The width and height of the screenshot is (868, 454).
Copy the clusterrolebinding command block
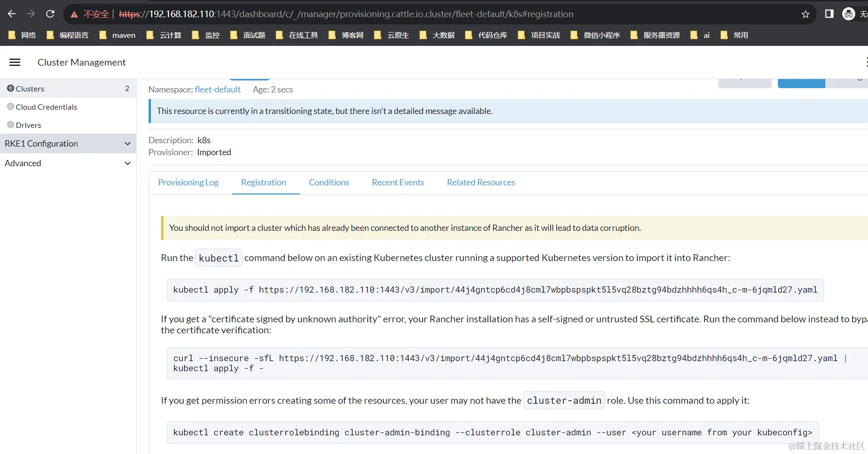point(493,432)
